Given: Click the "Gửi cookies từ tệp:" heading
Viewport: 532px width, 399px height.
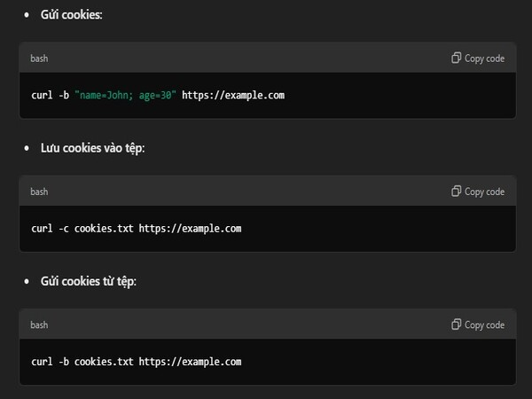Looking at the screenshot, I should [88, 281].
